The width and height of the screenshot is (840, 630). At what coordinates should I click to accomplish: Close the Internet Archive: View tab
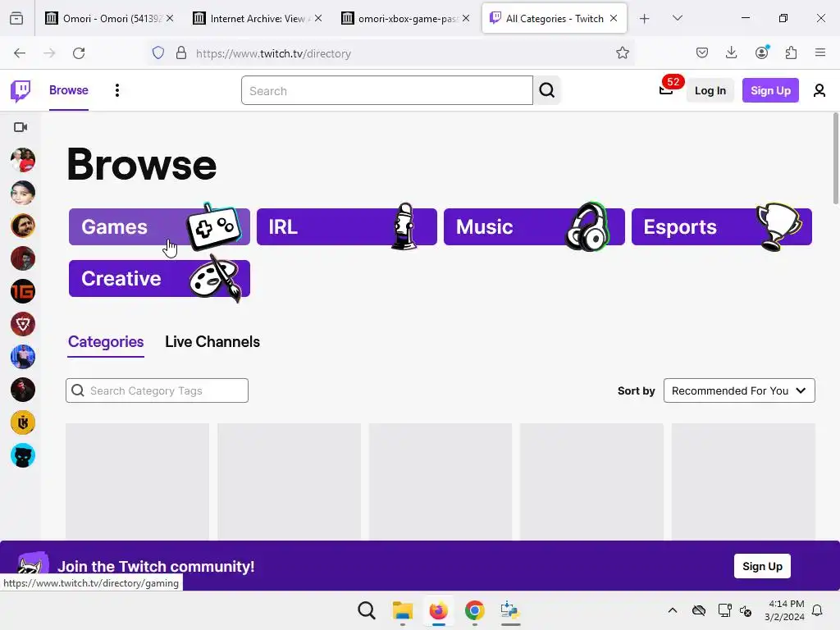[318, 18]
